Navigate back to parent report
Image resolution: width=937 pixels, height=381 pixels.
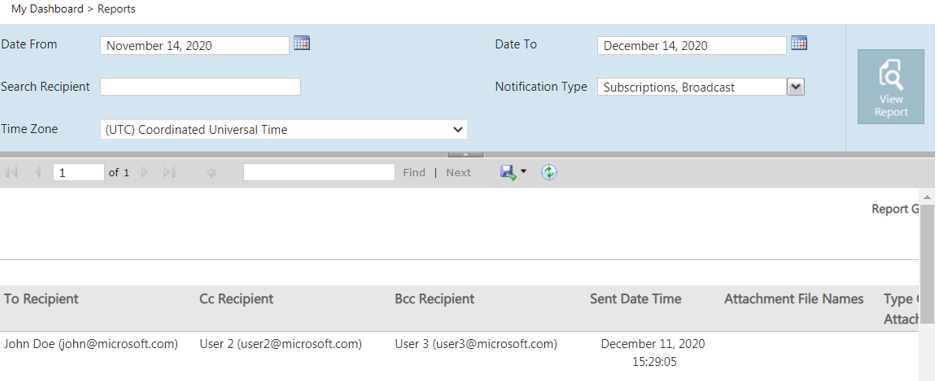(211, 173)
